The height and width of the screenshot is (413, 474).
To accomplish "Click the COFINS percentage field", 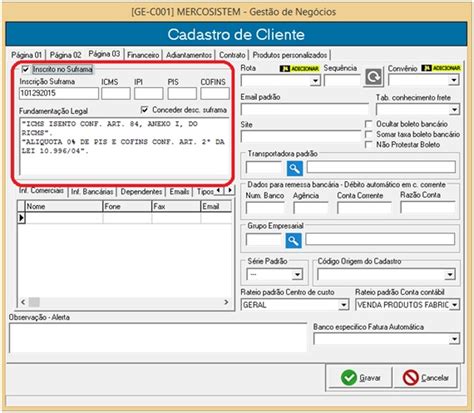I will [x=215, y=93].
